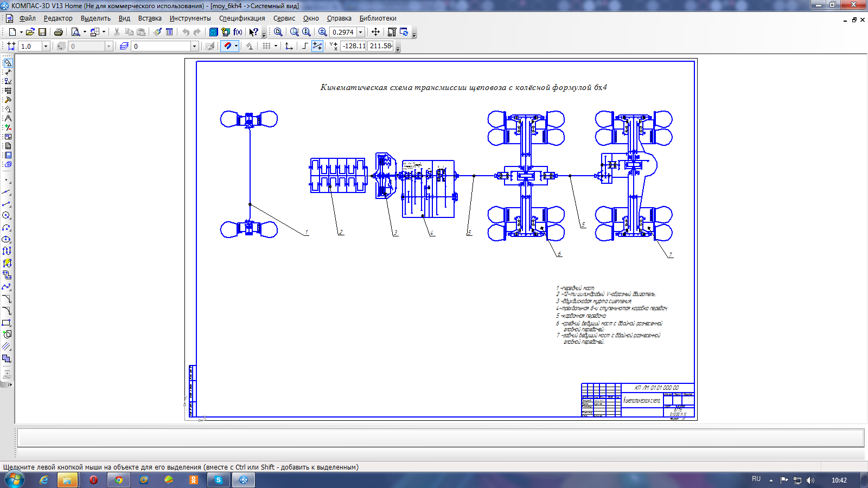
Task: Select the Copy Properties brush icon
Action: click(157, 32)
